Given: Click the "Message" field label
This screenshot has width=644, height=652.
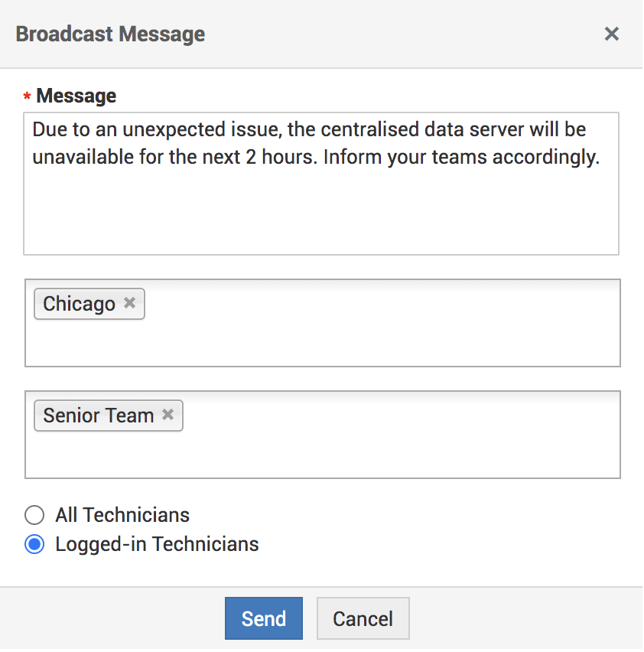Looking at the screenshot, I should click(76, 96).
